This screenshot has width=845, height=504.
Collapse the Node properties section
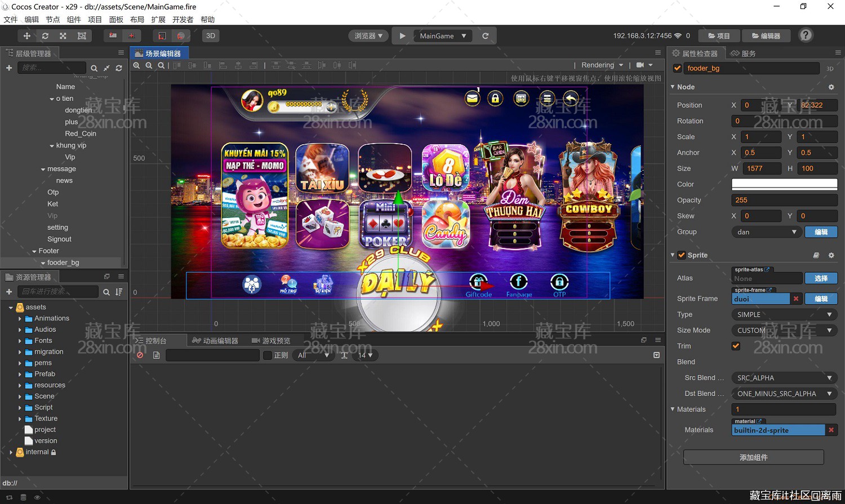673,87
